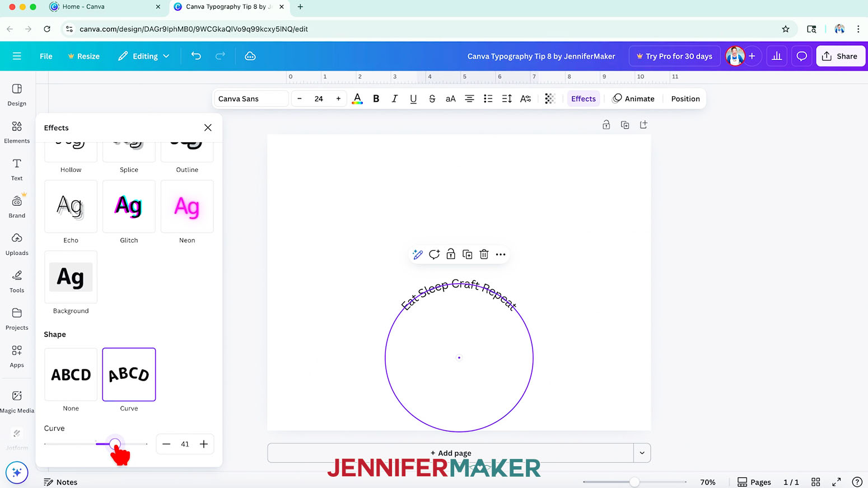Image resolution: width=868 pixels, height=488 pixels.
Task: Click the Curve slider handle
Action: [115, 444]
